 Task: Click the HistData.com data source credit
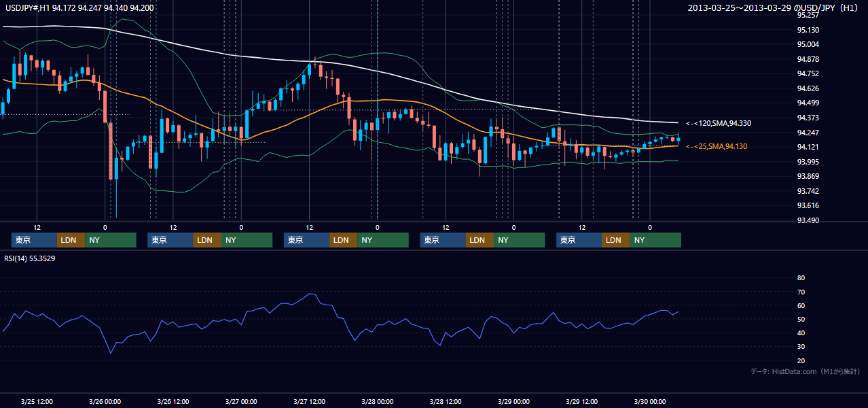coord(806,371)
